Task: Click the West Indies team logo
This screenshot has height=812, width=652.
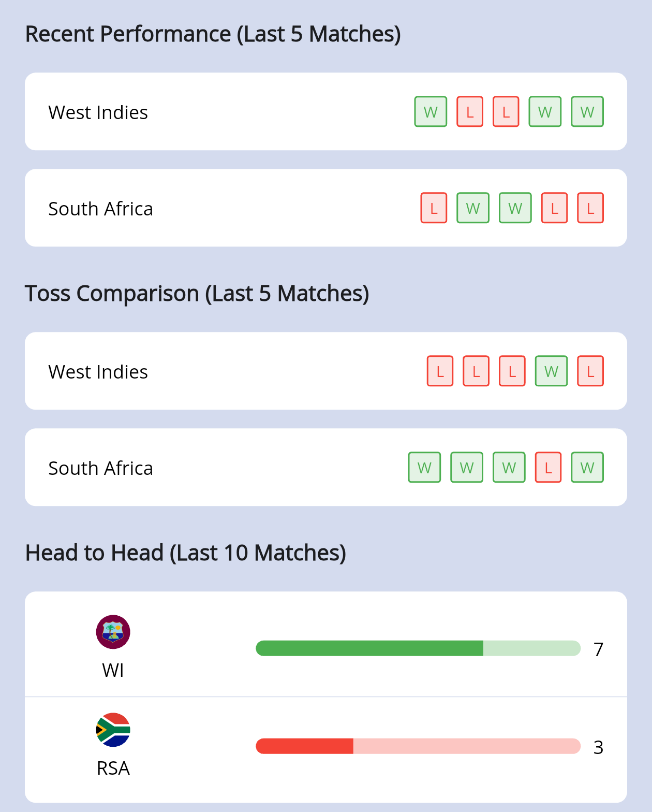Action: (x=113, y=632)
